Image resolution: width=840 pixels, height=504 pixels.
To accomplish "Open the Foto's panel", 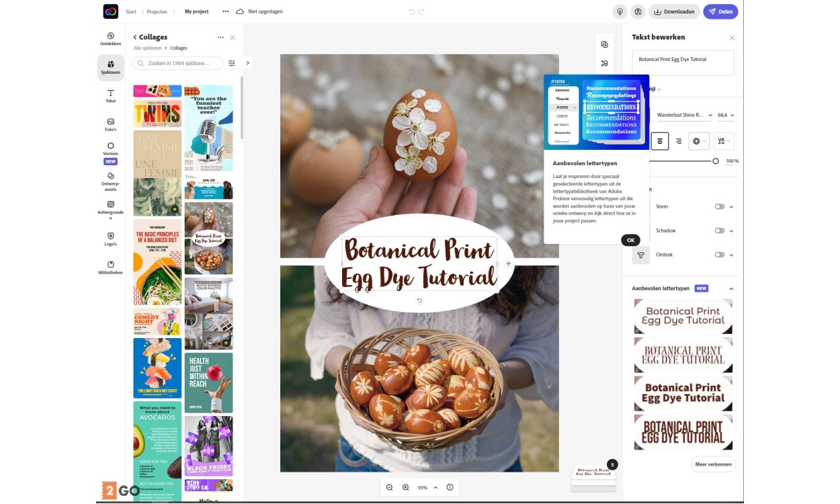I will click(110, 124).
